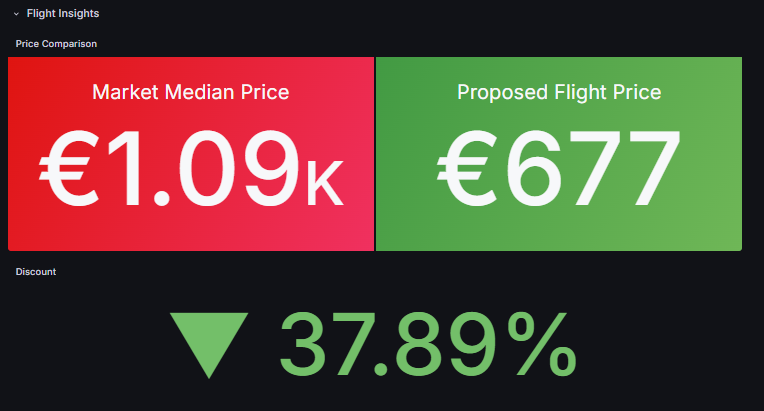Collapse the Flight Insights row chevron

coord(16,14)
